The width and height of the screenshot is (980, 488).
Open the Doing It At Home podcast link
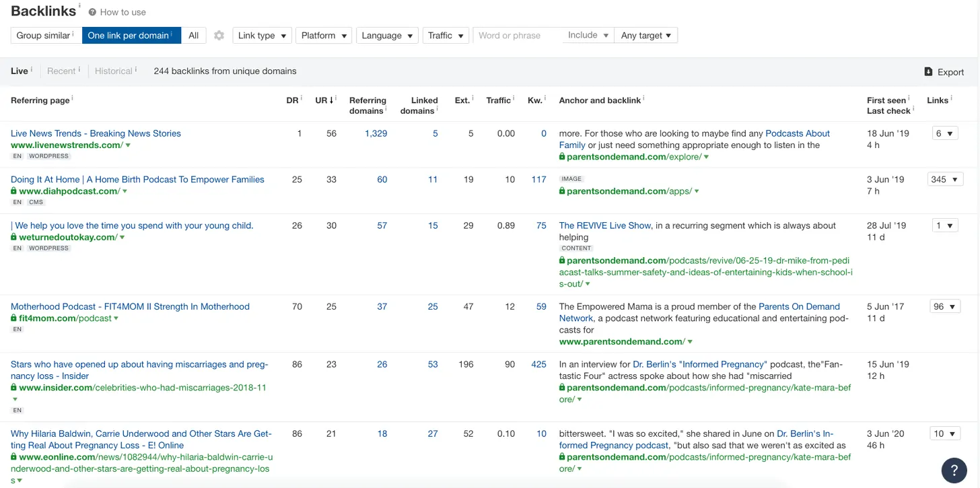[x=137, y=180]
